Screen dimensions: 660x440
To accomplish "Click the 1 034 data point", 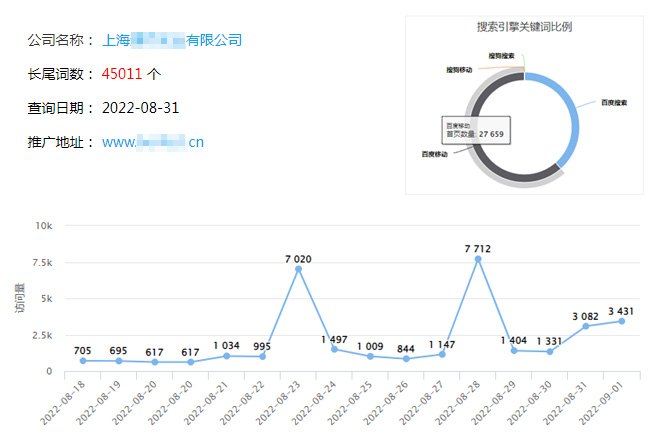I will click(x=227, y=356).
